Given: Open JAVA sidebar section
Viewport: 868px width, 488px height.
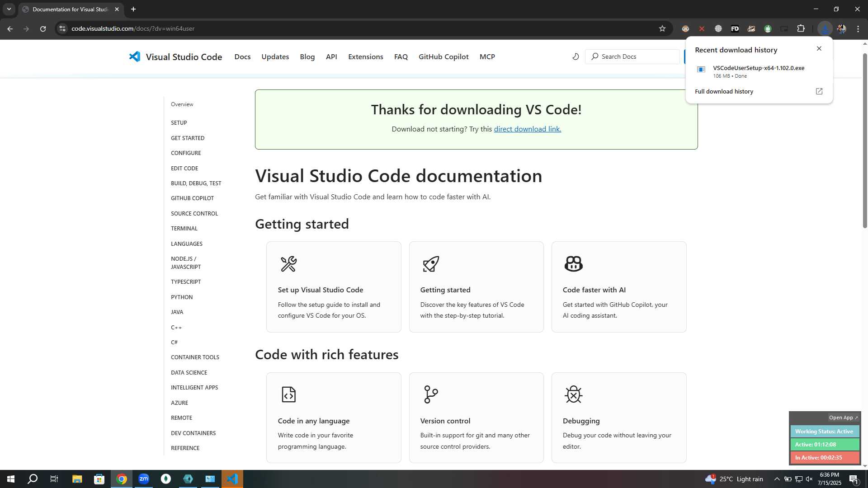Looking at the screenshot, I should 177,312.
